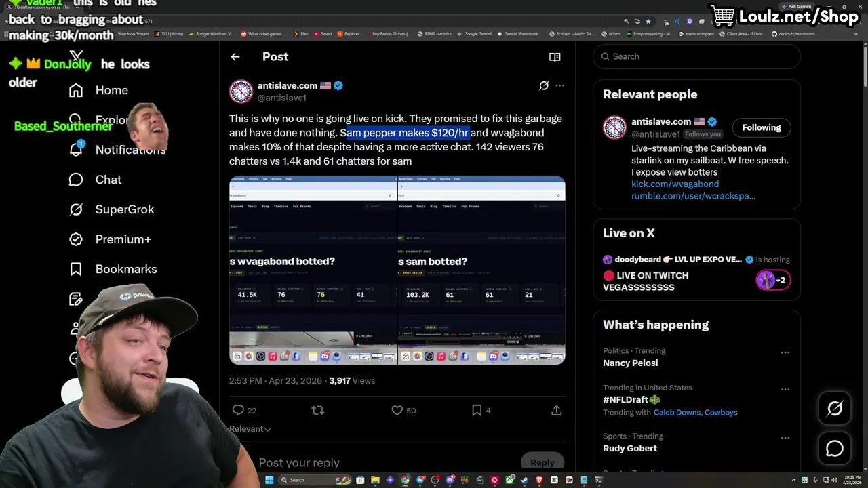868x488 pixels.
Task: Open the Google Gemini bookmark
Action: [475, 33]
